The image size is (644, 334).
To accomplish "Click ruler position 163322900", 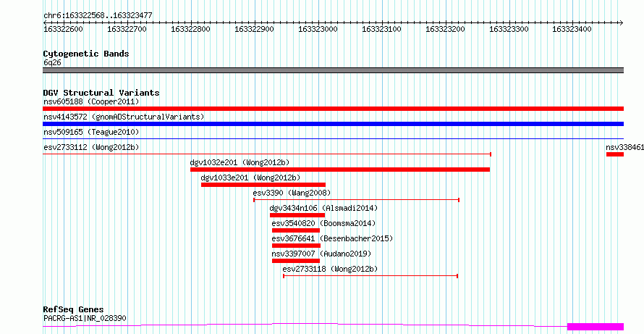I will pos(255,29).
